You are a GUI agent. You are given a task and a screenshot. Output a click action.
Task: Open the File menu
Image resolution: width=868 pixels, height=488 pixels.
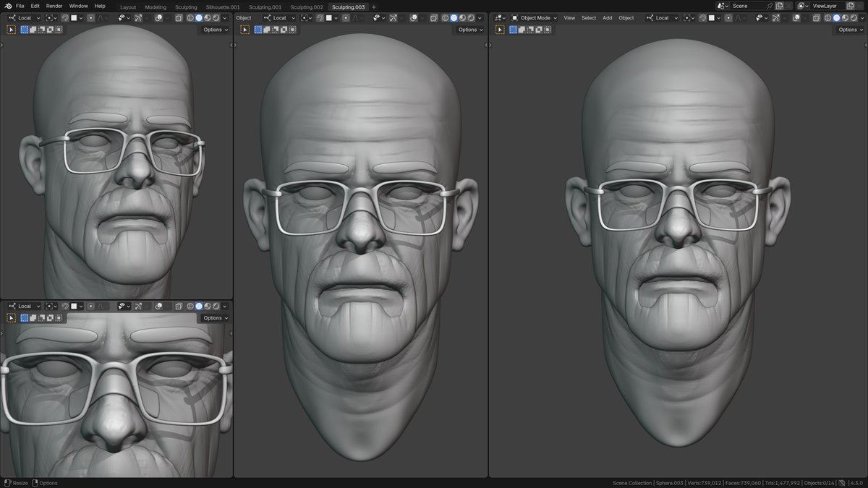[20, 6]
